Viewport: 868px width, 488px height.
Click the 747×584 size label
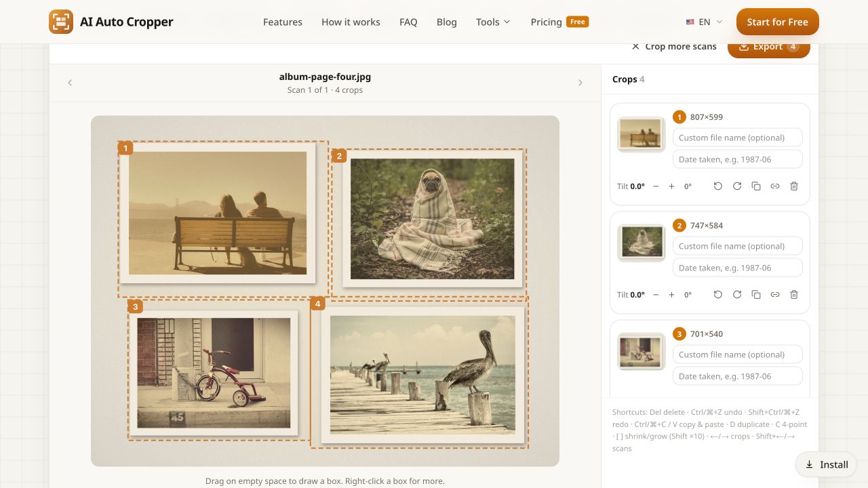pos(707,226)
